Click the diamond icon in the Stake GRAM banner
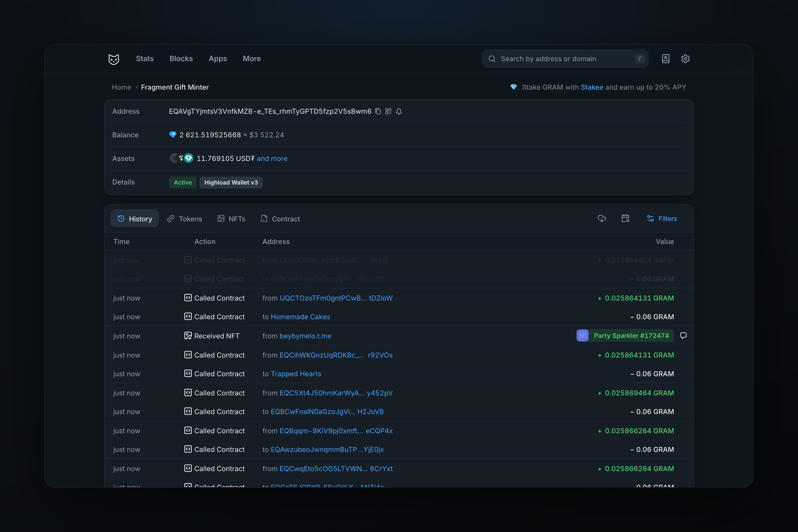Screen dimensions: 798x532 coord(514,87)
